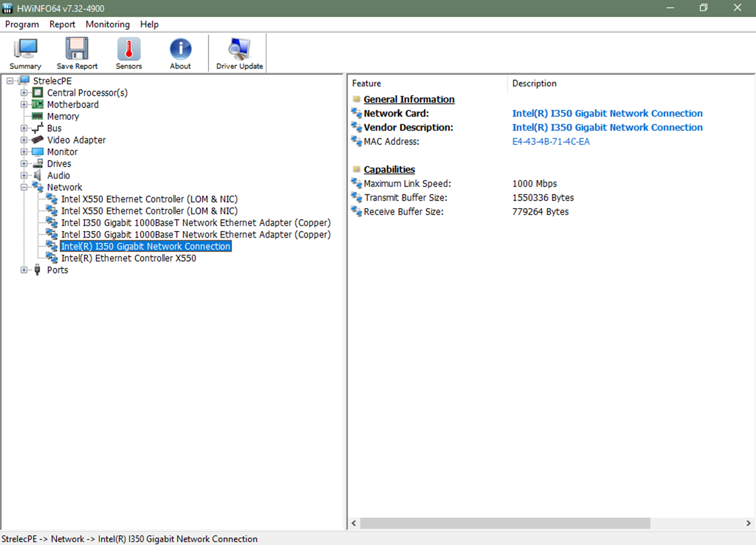Click the Capabilities heading

click(x=389, y=170)
